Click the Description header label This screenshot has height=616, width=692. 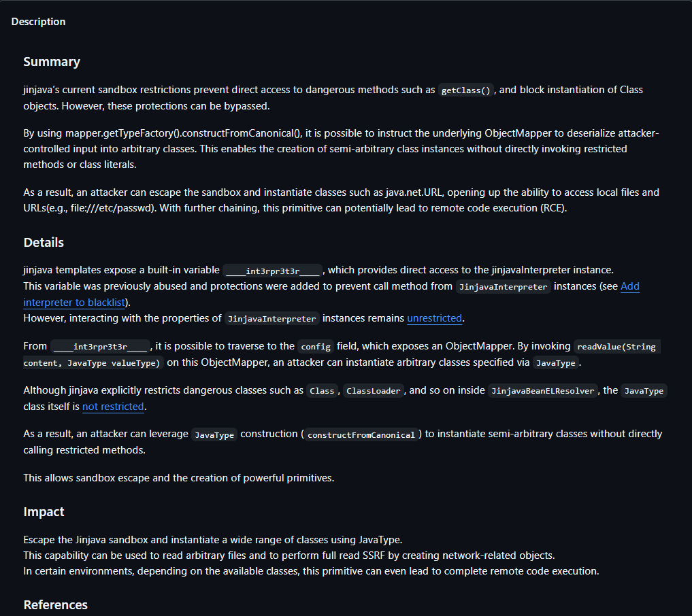pos(38,22)
